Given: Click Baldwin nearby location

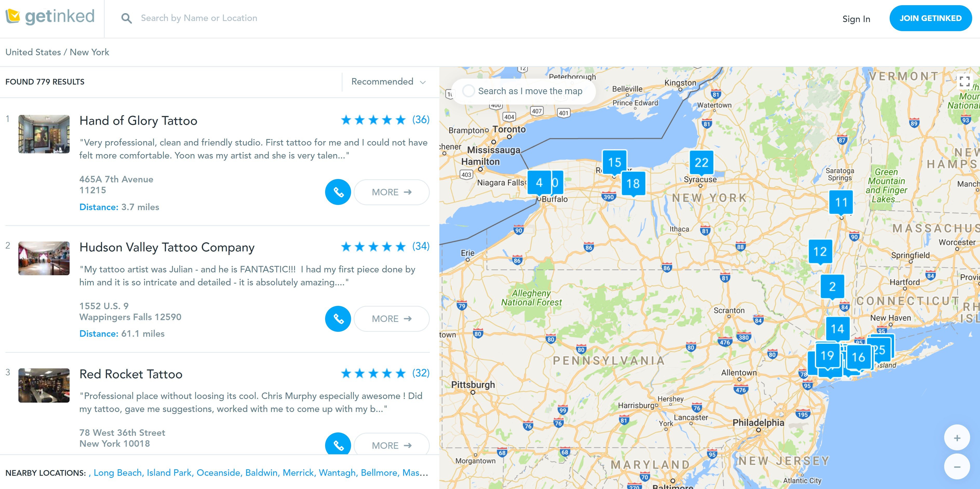Looking at the screenshot, I should (x=261, y=473).
